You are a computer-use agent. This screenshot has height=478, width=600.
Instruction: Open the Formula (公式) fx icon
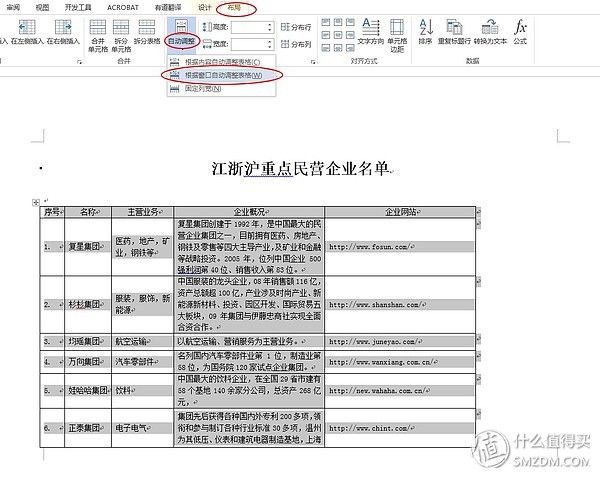520,27
